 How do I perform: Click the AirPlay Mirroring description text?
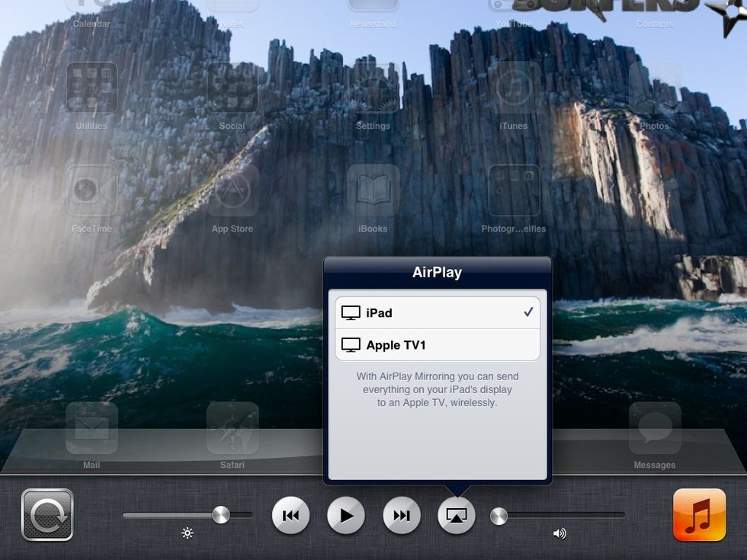pyautogui.click(x=438, y=389)
